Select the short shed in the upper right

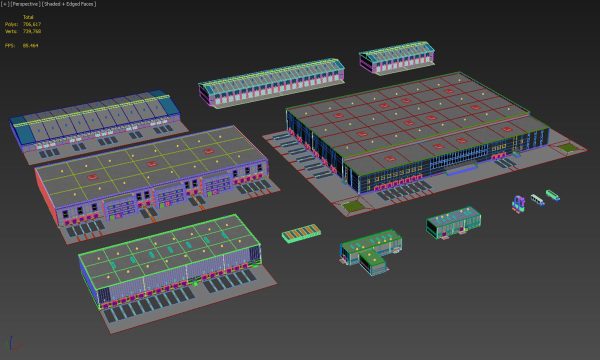pos(397,57)
